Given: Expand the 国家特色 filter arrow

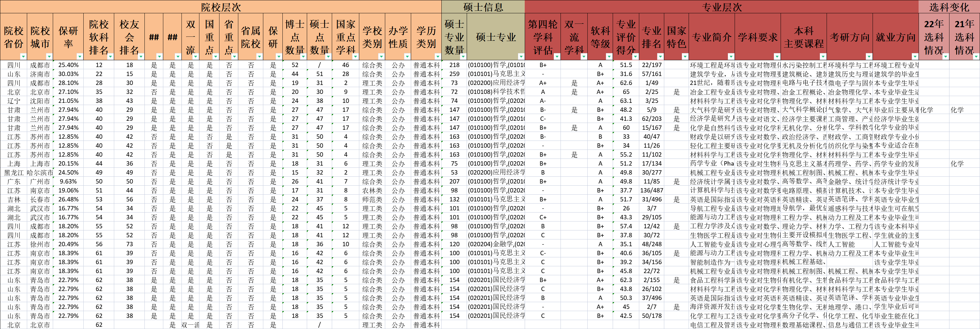Looking at the screenshot, I should point(685,56).
